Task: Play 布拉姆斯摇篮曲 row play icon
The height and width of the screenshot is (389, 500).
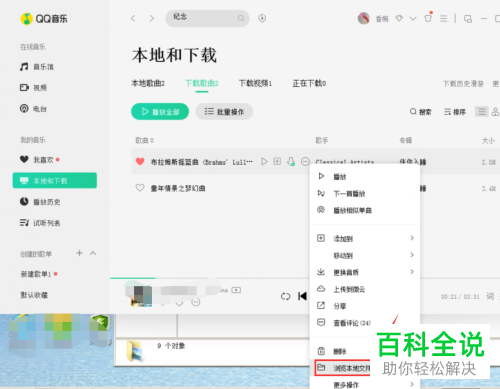Action: tap(264, 162)
